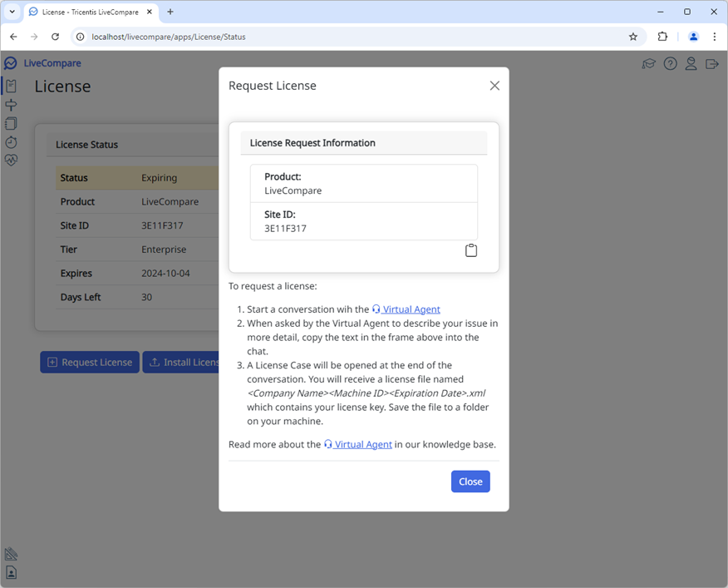
Task: Open the contact document icon bottom left
Action: pyautogui.click(x=11, y=572)
